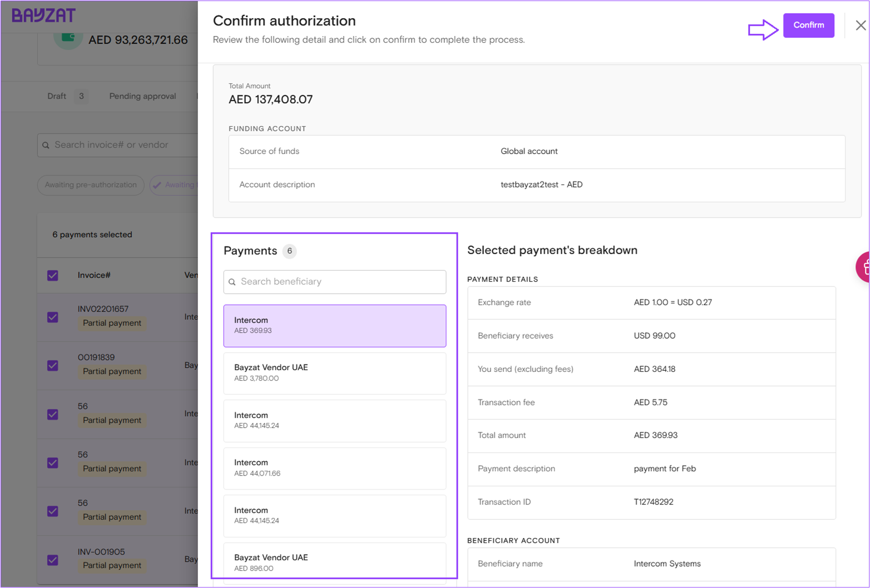This screenshot has width=870, height=588.
Task: Uncheck the 00191839 invoice checkbox
Action: click(x=53, y=366)
